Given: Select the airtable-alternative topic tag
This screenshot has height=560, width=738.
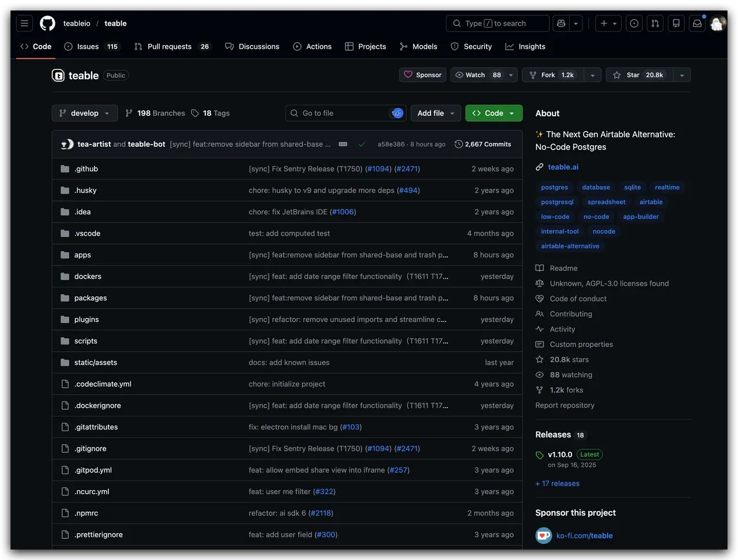Looking at the screenshot, I should pyautogui.click(x=570, y=246).
